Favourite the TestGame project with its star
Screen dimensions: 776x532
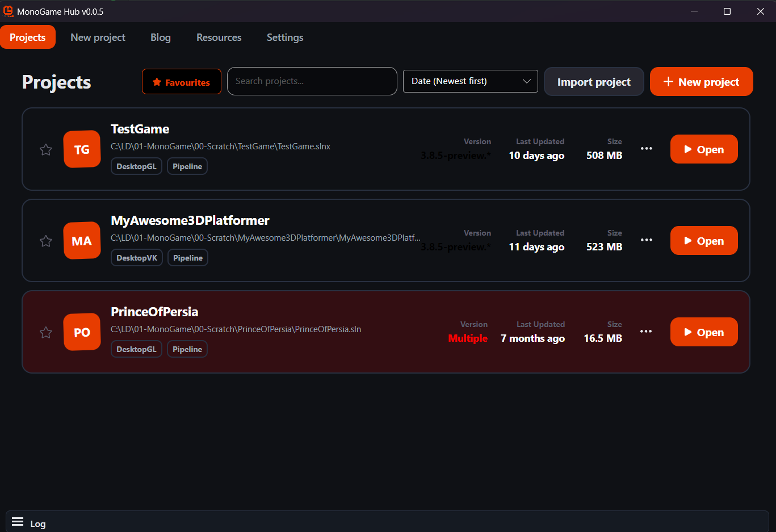pyautogui.click(x=46, y=150)
